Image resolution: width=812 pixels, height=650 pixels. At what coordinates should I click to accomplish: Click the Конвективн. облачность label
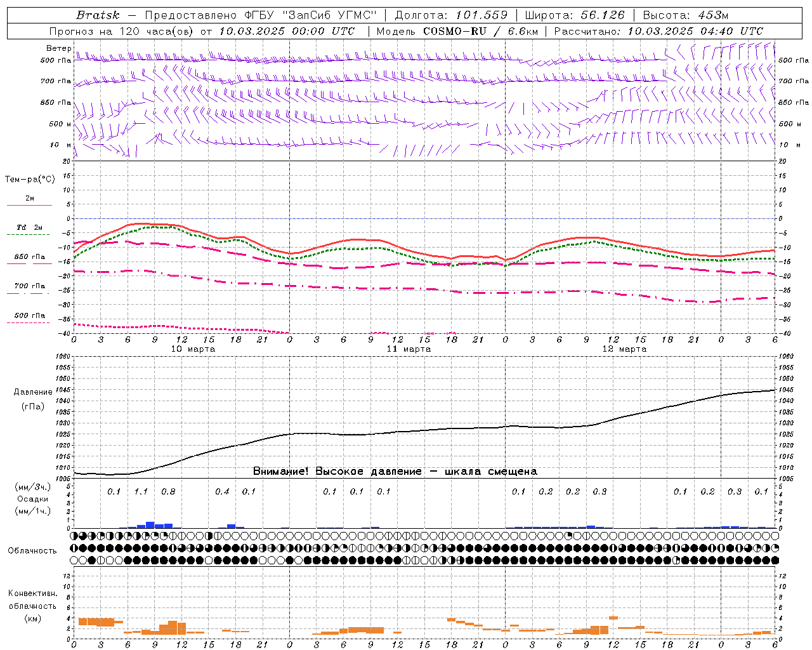pyautogui.click(x=32, y=600)
